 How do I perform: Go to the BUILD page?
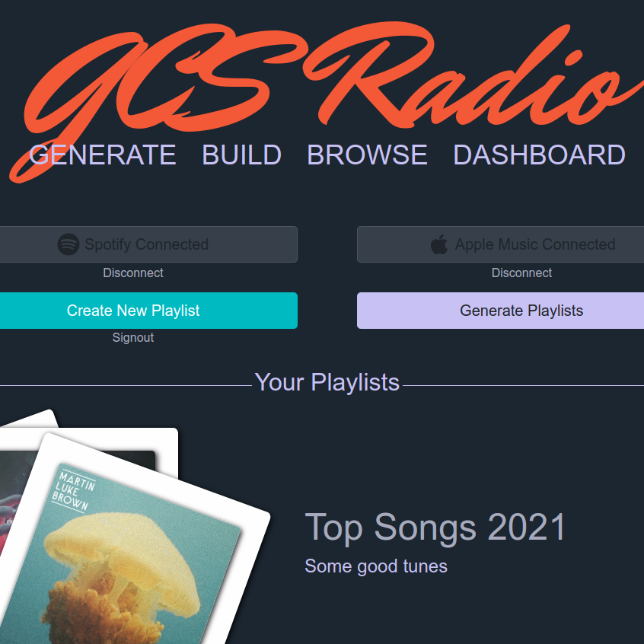click(x=241, y=155)
